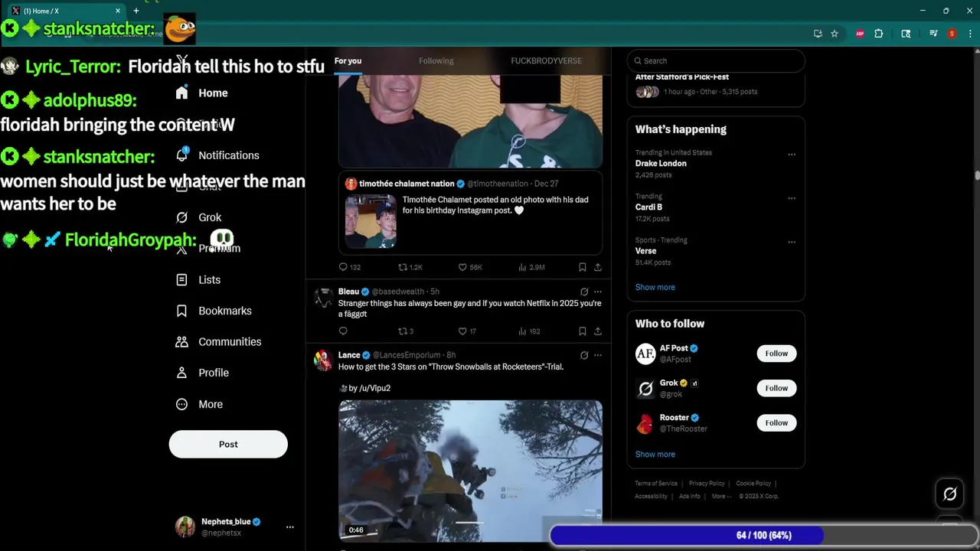
Task: Switch to the FUCKBRODYVERSE tab
Action: (546, 60)
